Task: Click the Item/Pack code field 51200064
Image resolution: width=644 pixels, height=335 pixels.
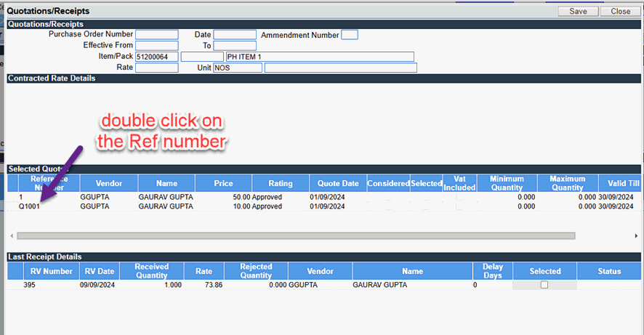Action: coord(157,57)
